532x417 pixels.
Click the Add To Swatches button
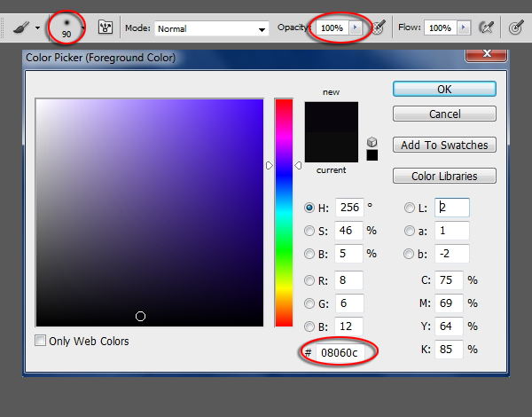[x=444, y=145]
